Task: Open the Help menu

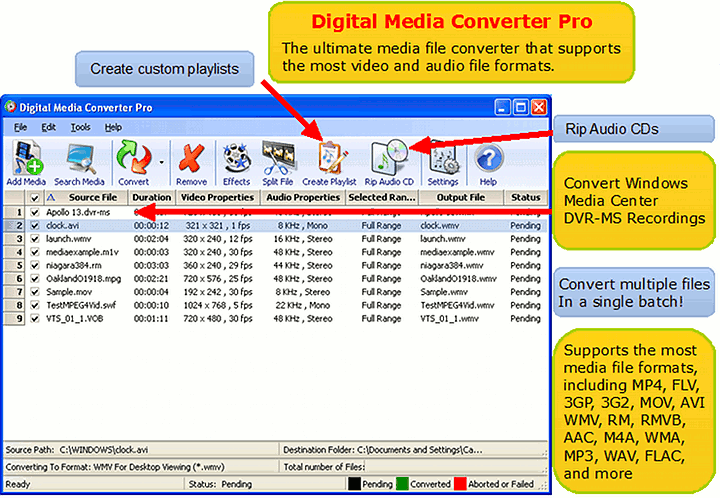Action: coord(113,128)
